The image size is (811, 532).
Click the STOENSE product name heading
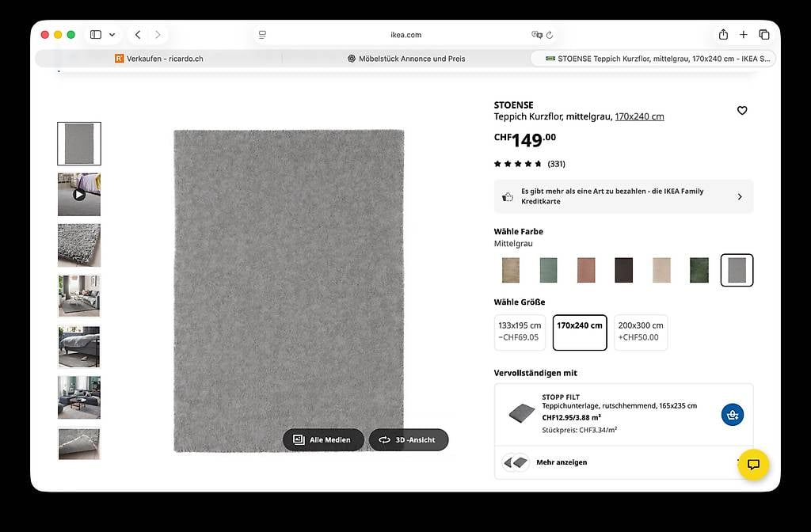coord(513,105)
